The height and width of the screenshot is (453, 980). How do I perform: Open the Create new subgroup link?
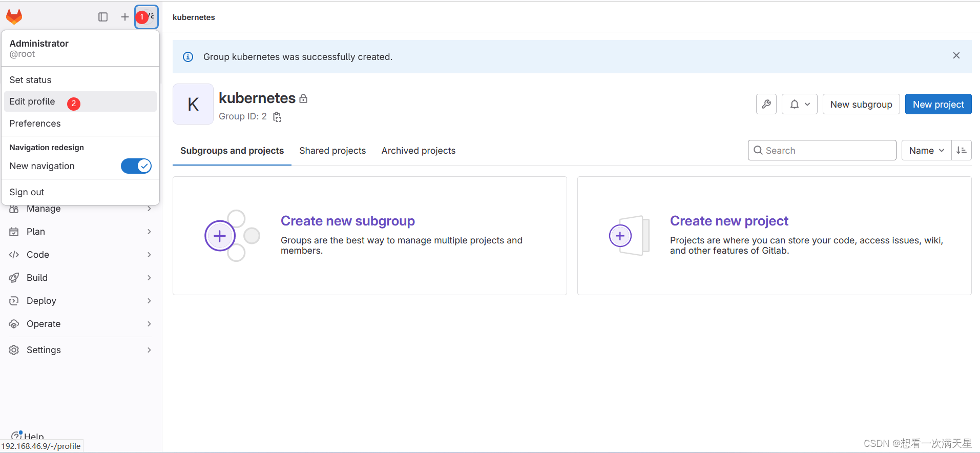pyautogui.click(x=348, y=221)
